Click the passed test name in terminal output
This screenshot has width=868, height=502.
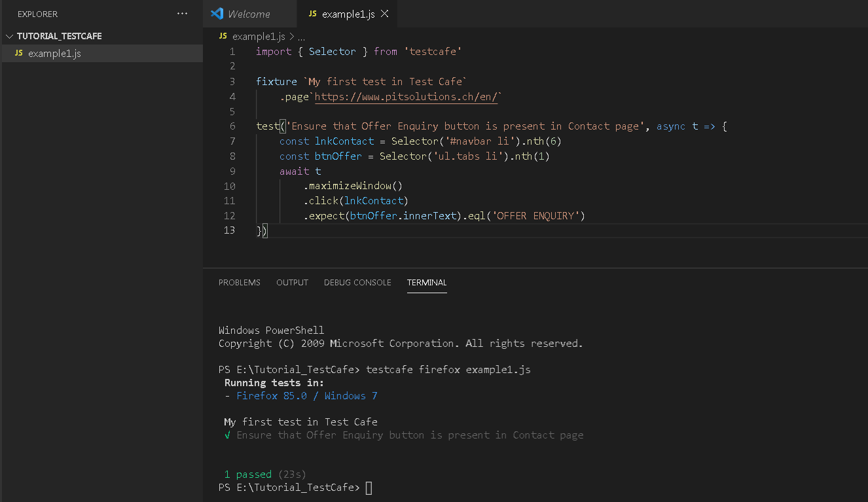pyautogui.click(x=410, y=435)
